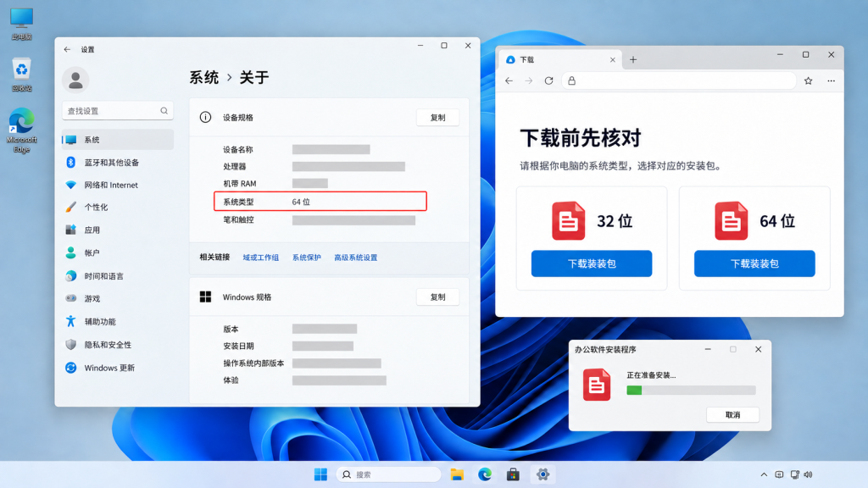The height and width of the screenshot is (488, 868).
Task: Reload the browser page
Action: tap(548, 80)
